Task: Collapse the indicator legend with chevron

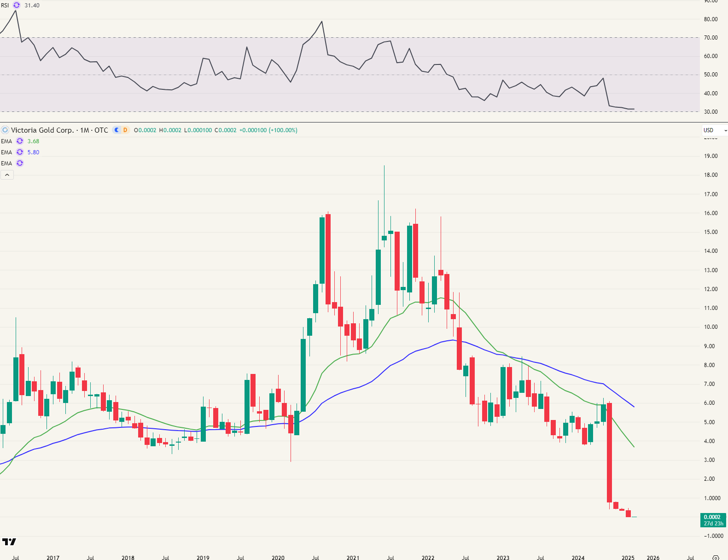Action: click(7, 175)
